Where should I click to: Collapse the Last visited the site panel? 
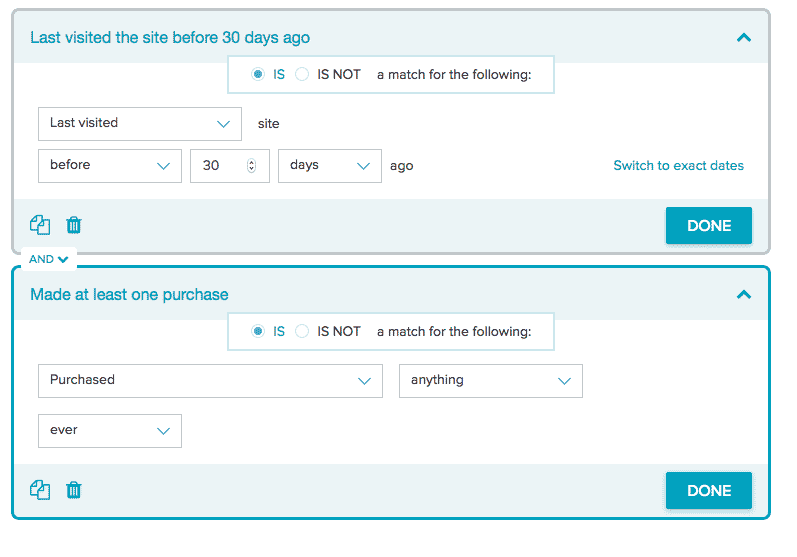point(743,38)
